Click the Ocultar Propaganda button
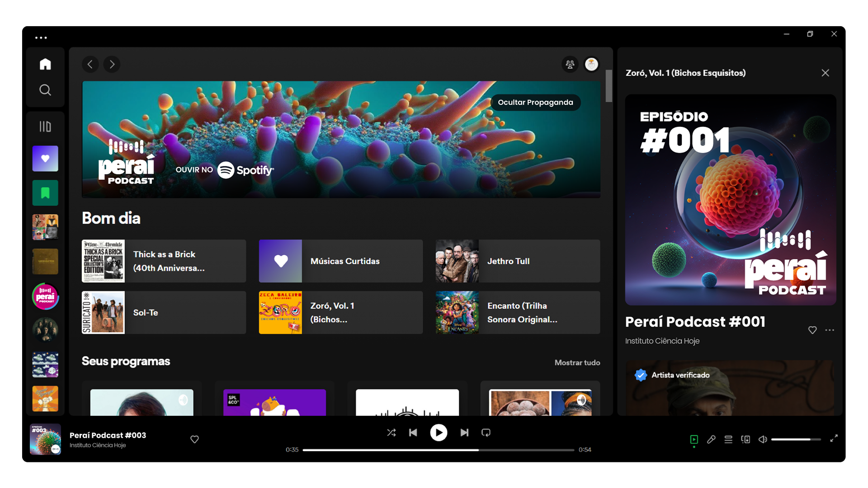868x488 pixels. [x=535, y=103]
